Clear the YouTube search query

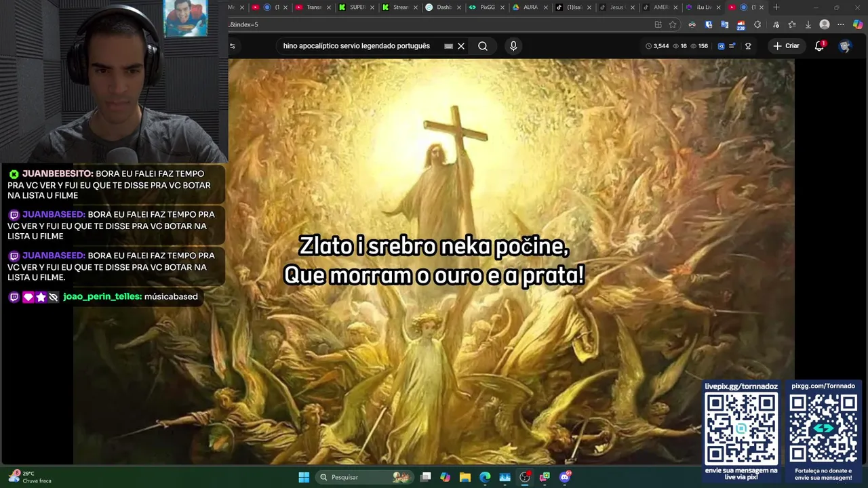point(461,46)
